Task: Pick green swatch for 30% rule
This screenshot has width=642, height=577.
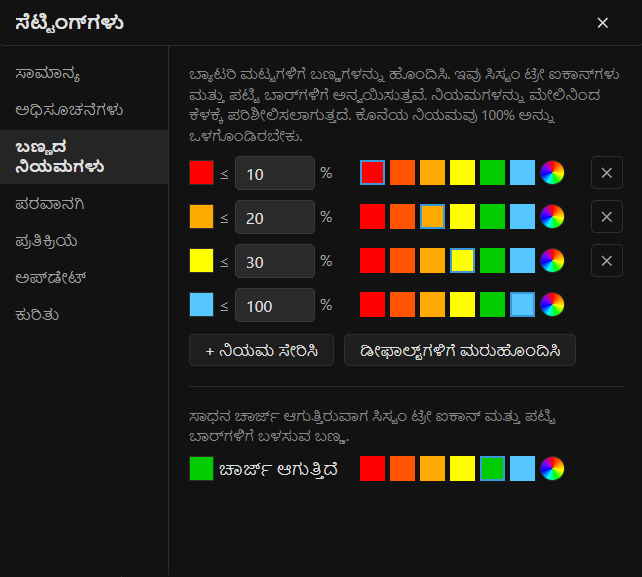Action: tap(493, 261)
